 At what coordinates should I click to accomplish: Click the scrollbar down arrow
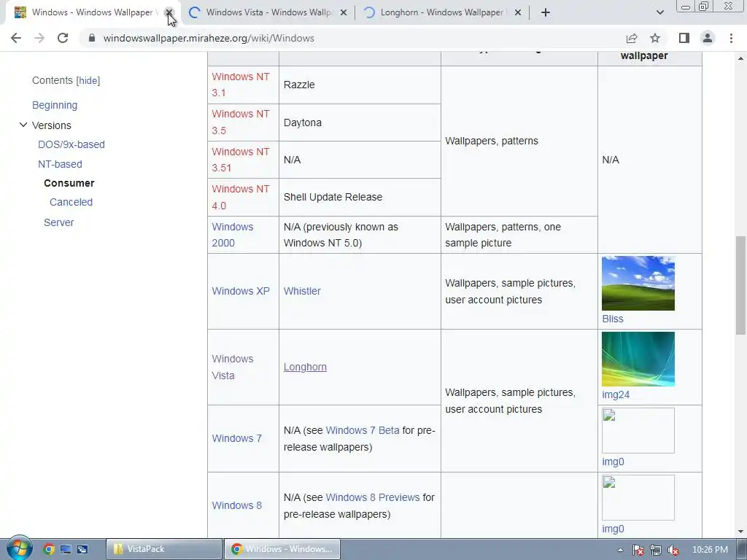click(740, 532)
